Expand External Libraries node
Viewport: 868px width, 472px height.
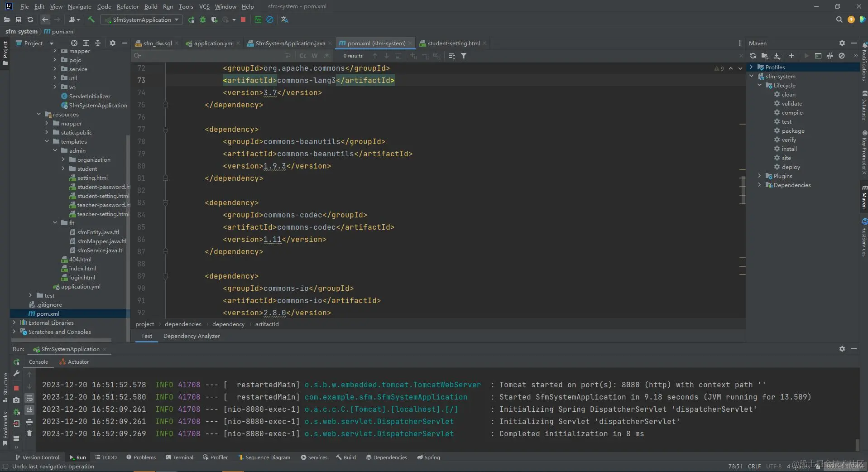pos(14,323)
